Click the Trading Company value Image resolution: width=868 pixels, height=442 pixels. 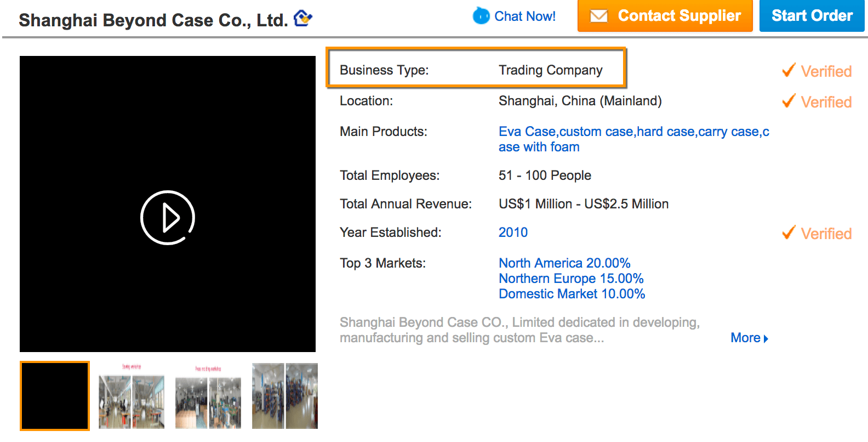[x=551, y=70]
